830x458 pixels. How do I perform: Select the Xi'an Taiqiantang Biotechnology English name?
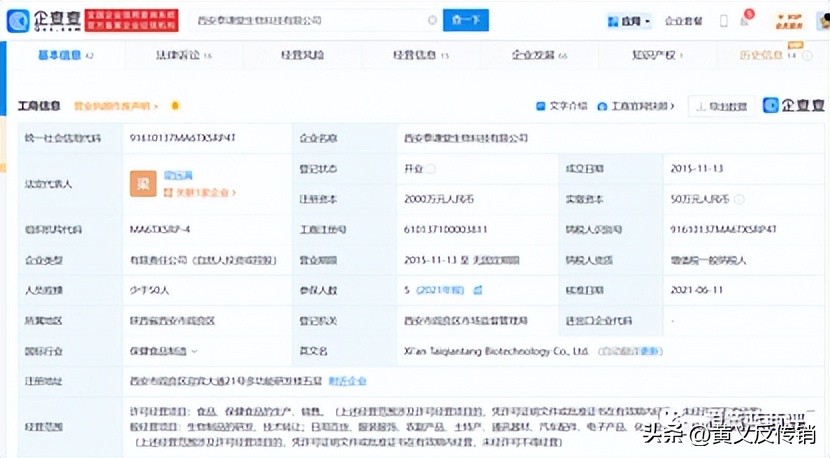coord(497,351)
